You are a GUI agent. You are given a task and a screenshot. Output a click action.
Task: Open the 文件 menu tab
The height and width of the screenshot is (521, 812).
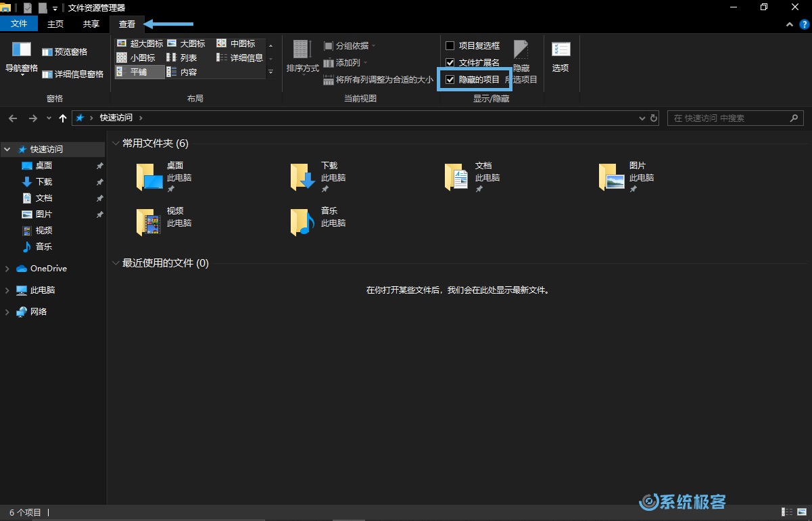click(20, 24)
